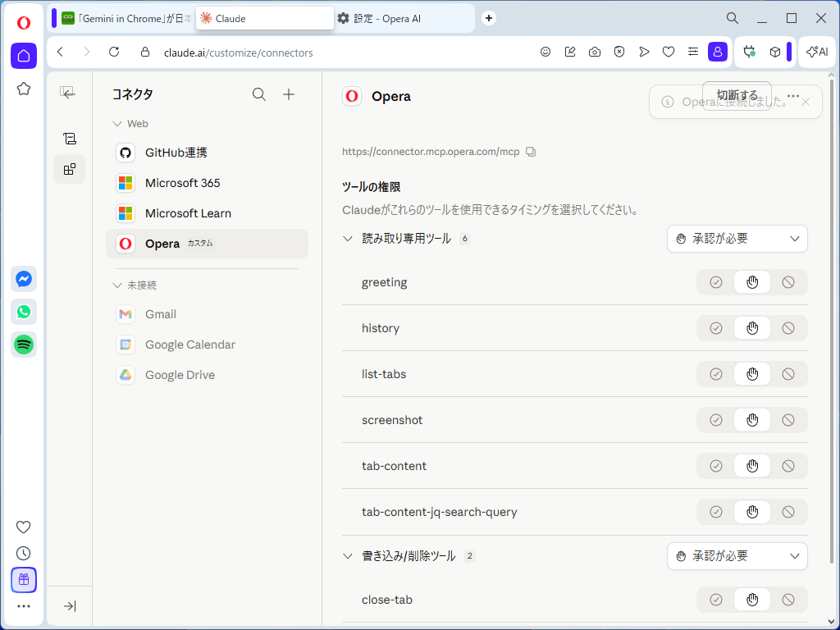
Task: Set the screenshot tool to always allow
Action: 714,419
